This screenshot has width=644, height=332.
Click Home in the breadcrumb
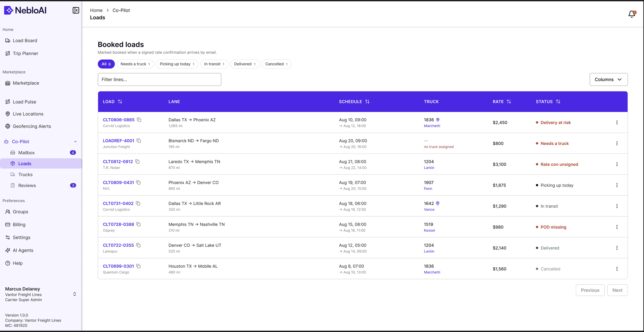coord(96,10)
